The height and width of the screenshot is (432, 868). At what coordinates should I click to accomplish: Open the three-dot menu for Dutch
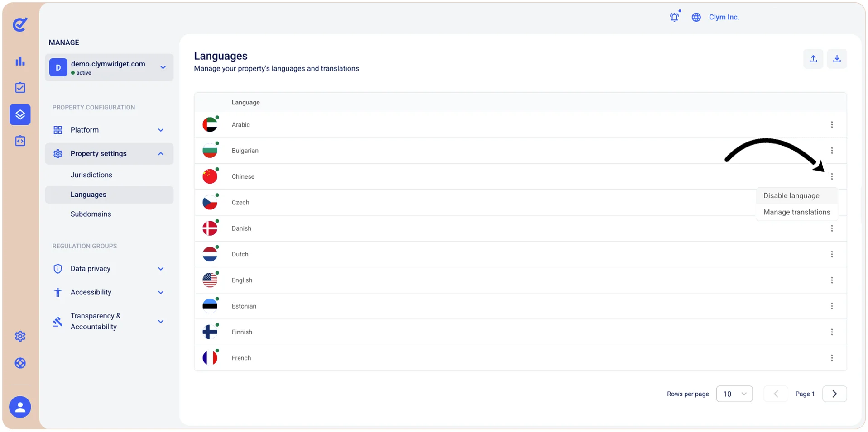pyautogui.click(x=832, y=254)
